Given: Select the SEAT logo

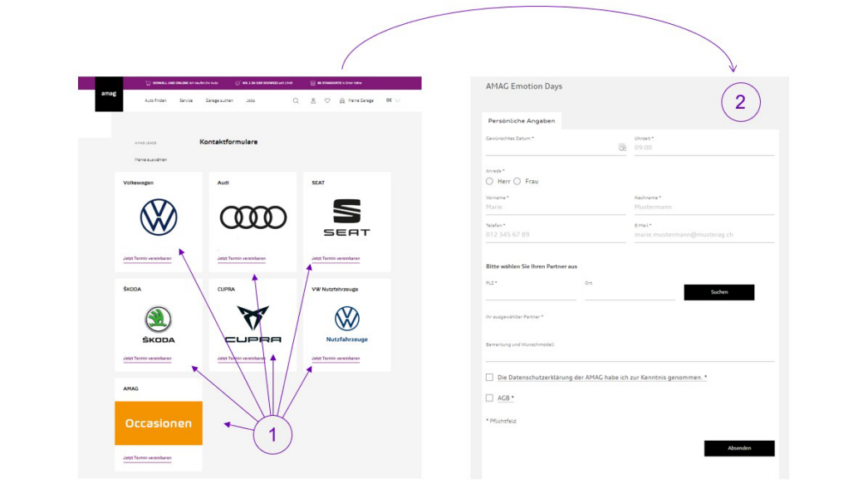Looking at the screenshot, I should click(346, 217).
